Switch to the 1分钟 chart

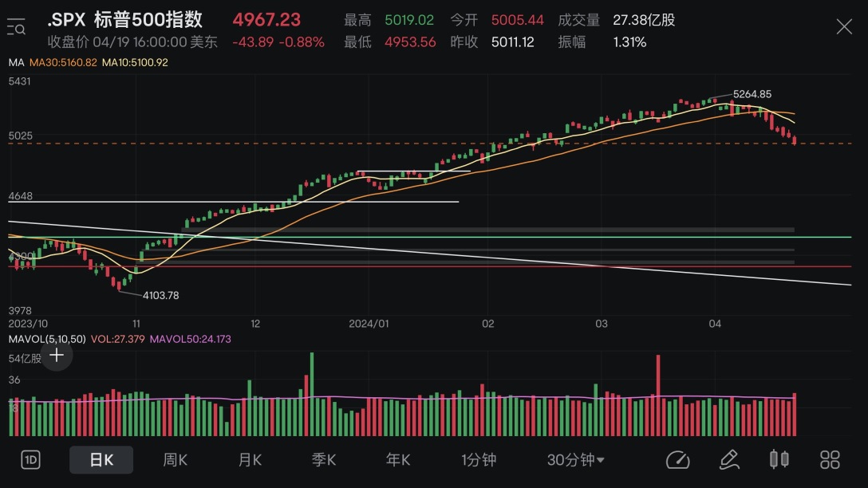(479, 460)
